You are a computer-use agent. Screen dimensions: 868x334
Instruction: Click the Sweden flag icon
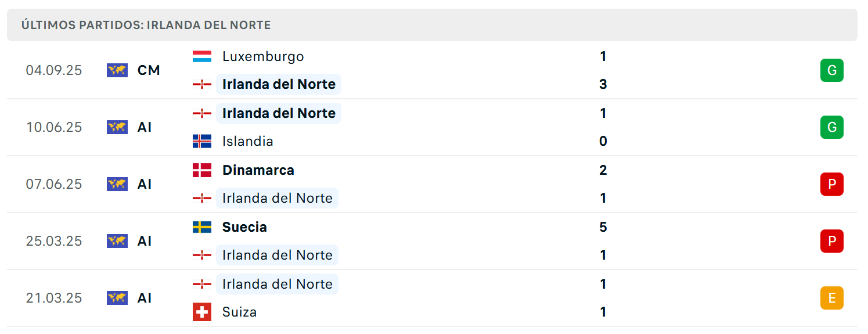click(202, 227)
